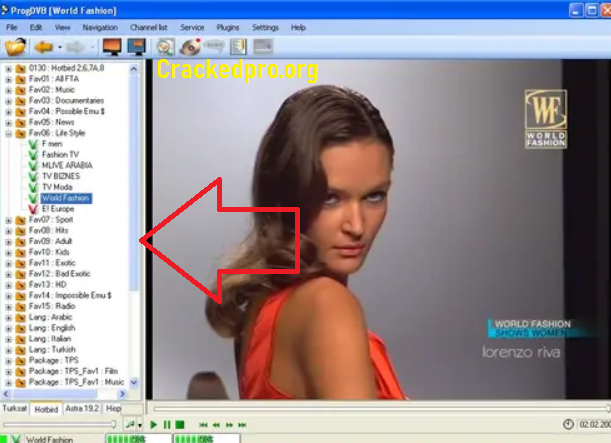The image size is (611, 443).
Task: Click the Fav10 : Kids folder icon
Action: (x=20, y=253)
